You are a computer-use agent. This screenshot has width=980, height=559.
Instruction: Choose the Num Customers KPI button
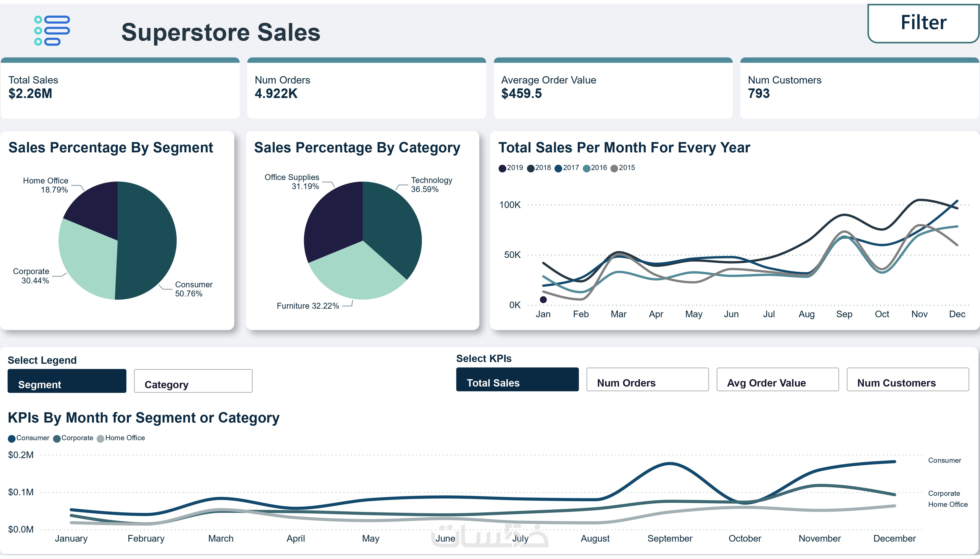[907, 379]
